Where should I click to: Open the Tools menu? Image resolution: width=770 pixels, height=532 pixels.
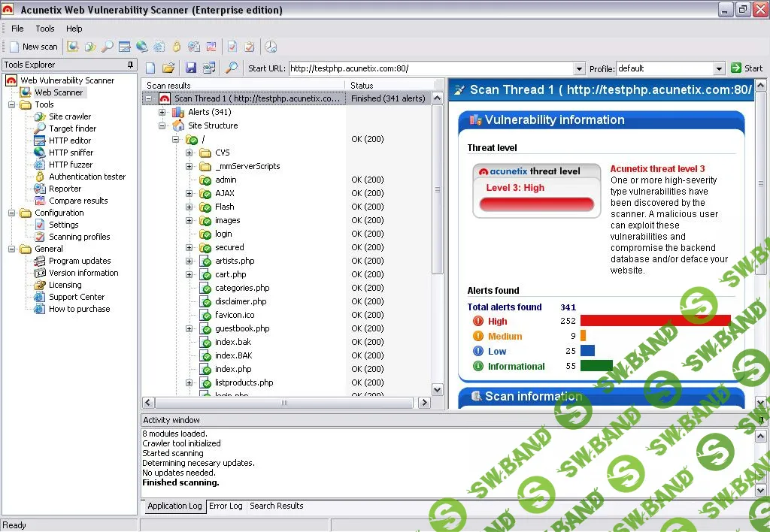coord(45,28)
